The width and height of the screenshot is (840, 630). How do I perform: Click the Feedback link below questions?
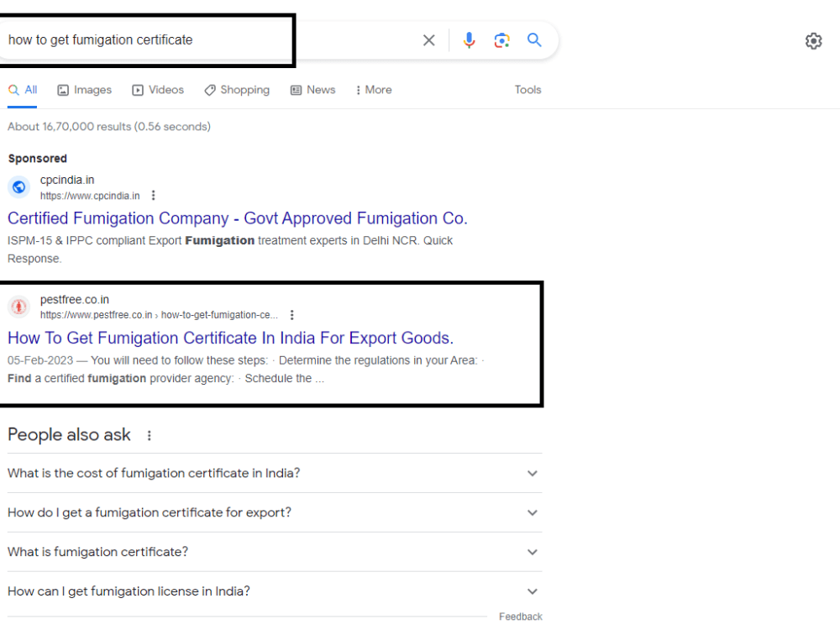click(x=520, y=617)
